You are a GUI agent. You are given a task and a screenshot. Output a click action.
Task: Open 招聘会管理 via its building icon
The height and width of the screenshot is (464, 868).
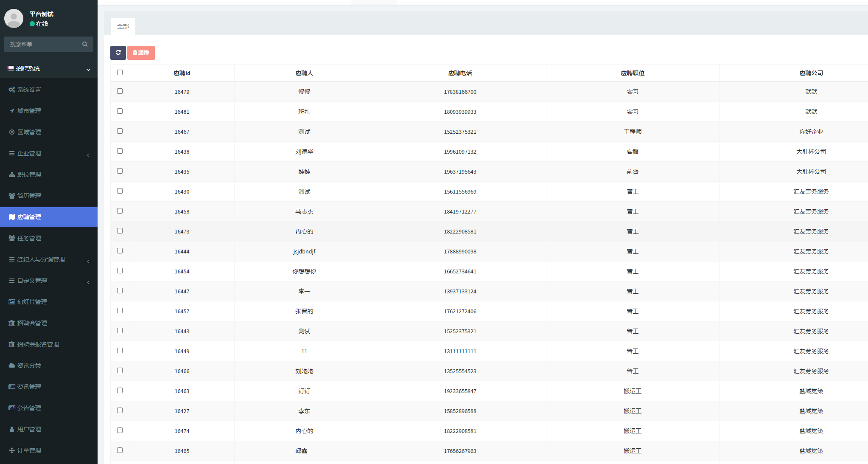12,323
